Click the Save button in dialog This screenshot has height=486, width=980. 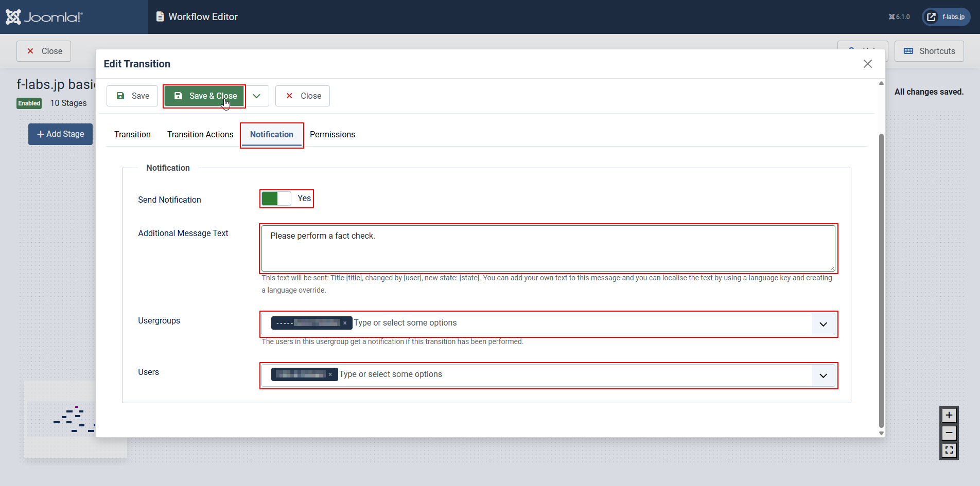132,96
